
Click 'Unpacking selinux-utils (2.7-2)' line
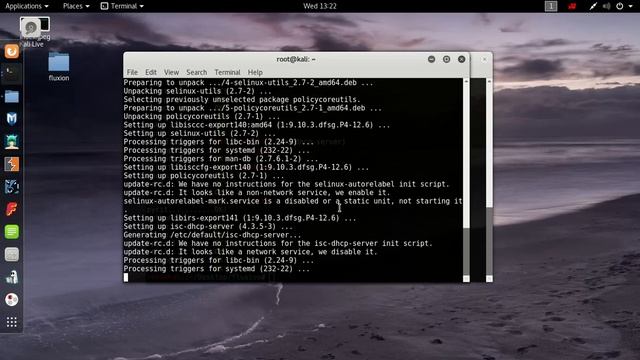point(198,91)
